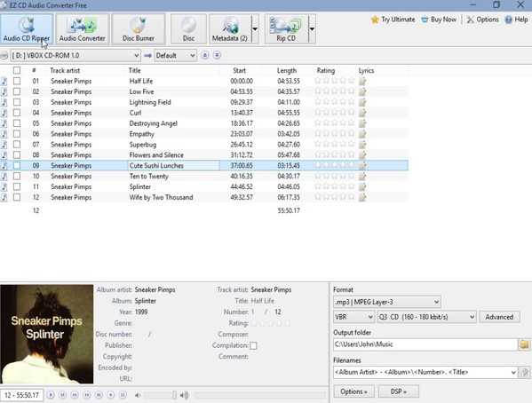Viewport: 532px width, 403px height.
Task: Click the Metadata (2) toolbar button
Action: point(230,29)
